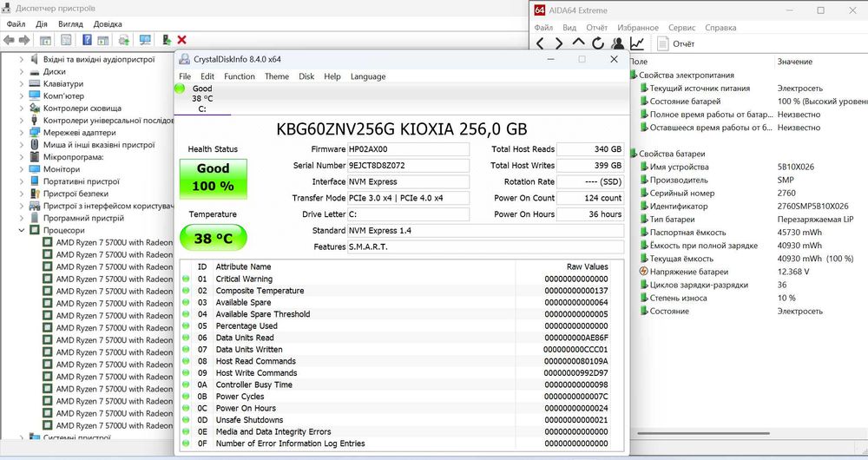
Task: Click the Total Host Writes value 399 GB
Action: [x=590, y=165]
